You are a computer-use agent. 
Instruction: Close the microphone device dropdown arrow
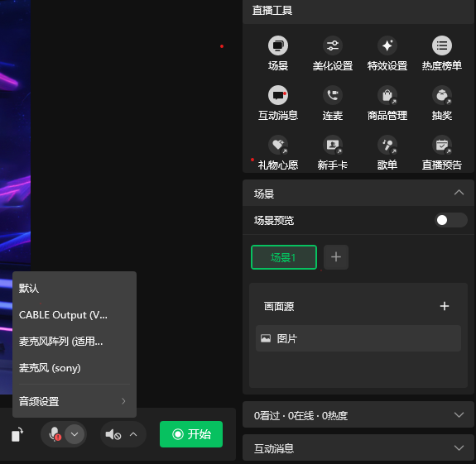click(x=75, y=434)
